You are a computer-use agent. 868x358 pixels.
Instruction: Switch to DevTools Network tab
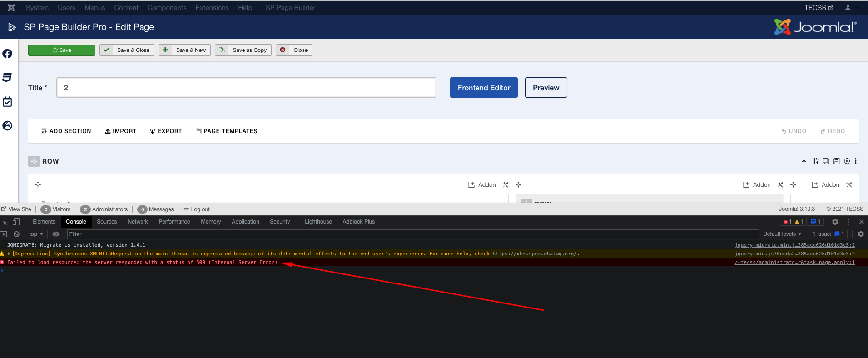pos(138,222)
